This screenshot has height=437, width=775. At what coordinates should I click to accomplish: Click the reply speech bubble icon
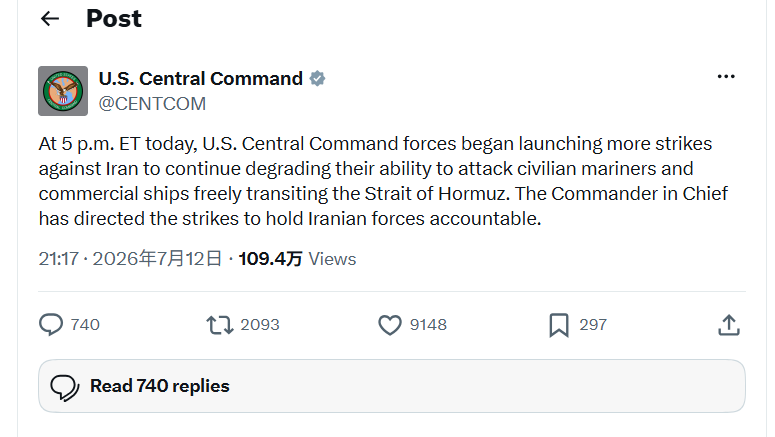click(x=51, y=325)
